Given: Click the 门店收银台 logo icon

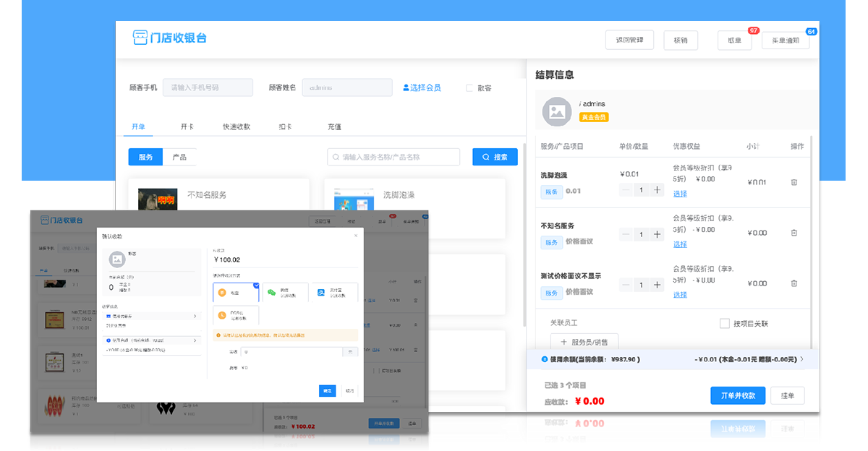Looking at the screenshot, I should coord(140,38).
